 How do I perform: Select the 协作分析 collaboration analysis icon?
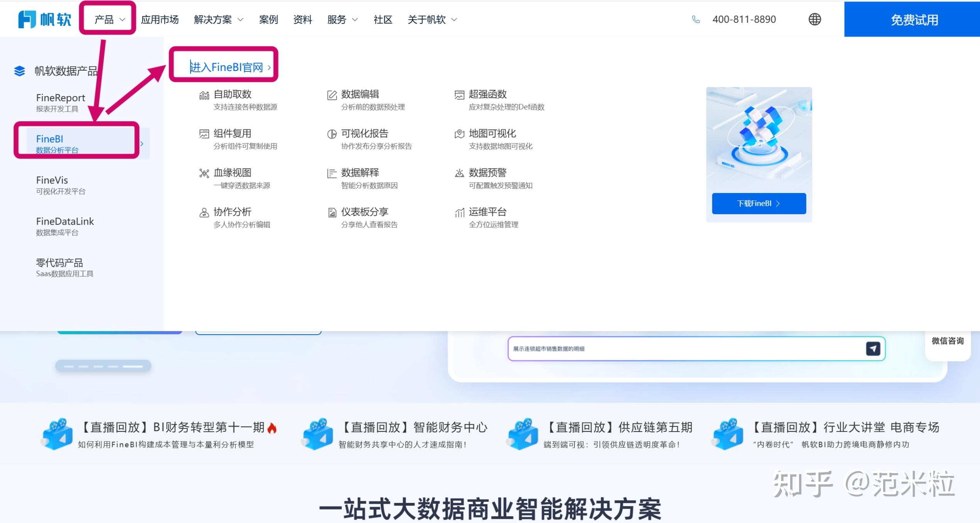tap(203, 212)
